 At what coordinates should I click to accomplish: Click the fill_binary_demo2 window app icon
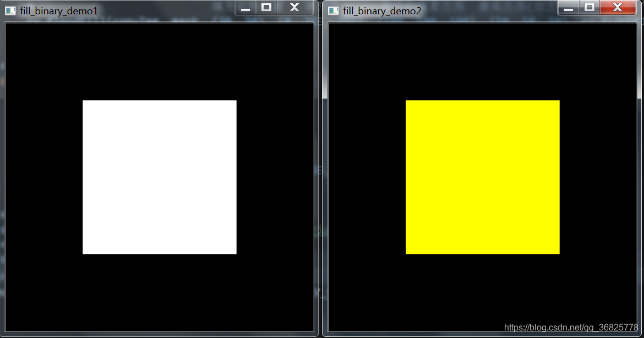[334, 10]
